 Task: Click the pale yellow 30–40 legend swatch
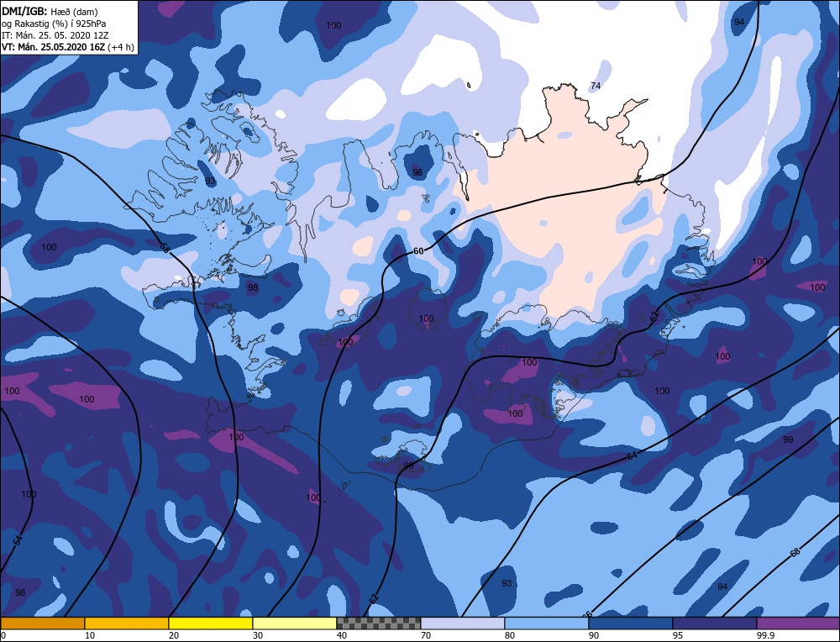[295, 623]
